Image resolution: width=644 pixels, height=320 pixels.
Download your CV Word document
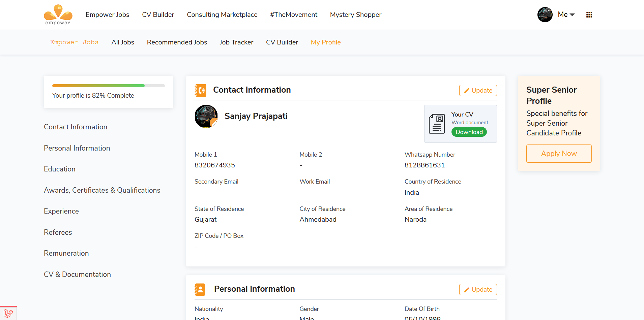click(x=469, y=132)
